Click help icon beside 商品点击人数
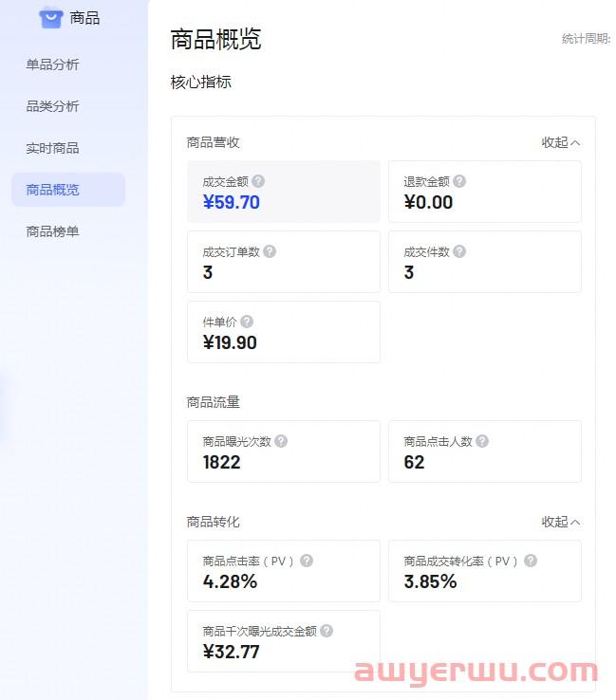Viewport: 616px width, 700px height. click(x=482, y=441)
